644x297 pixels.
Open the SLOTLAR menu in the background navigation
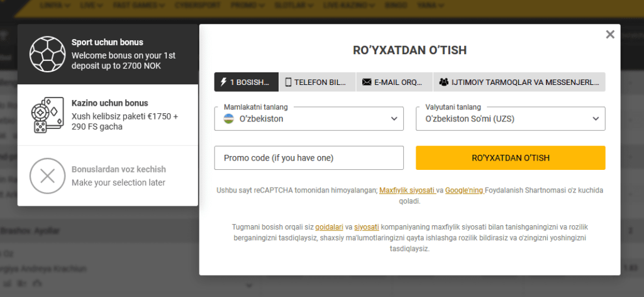[294, 5]
